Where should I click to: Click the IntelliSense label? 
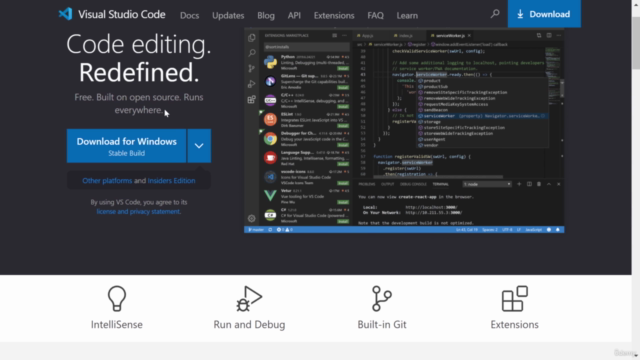point(117,324)
